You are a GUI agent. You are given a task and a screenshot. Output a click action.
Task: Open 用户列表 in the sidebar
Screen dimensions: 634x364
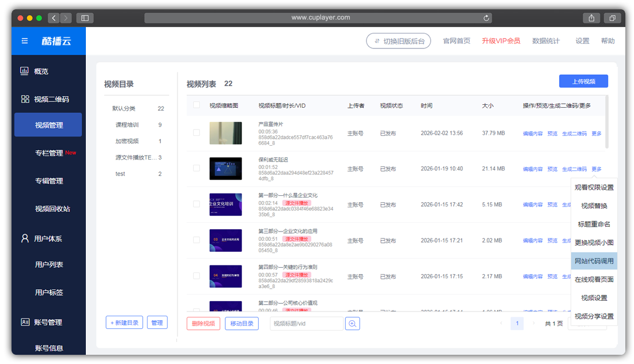click(x=48, y=264)
